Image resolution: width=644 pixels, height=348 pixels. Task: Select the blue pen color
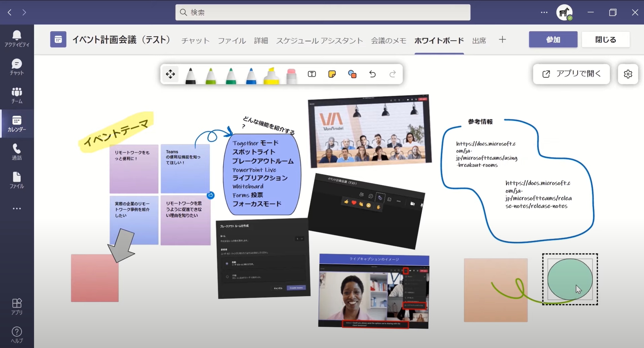251,76
